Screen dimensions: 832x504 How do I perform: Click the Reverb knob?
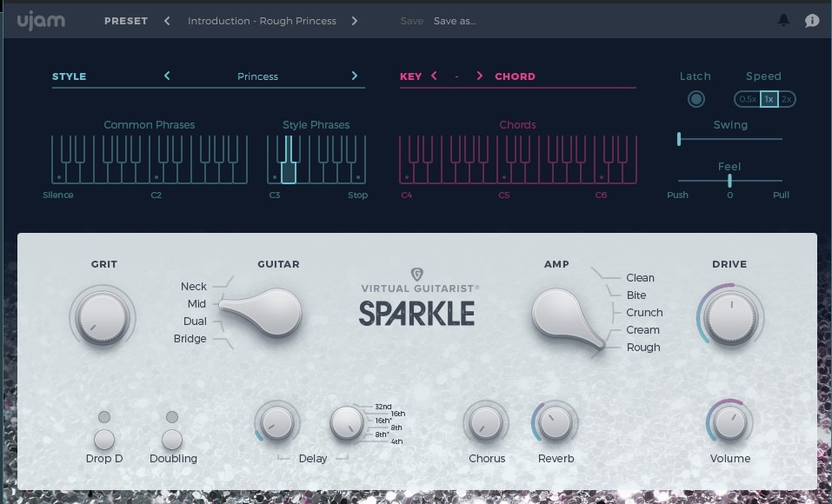[x=555, y=423]
